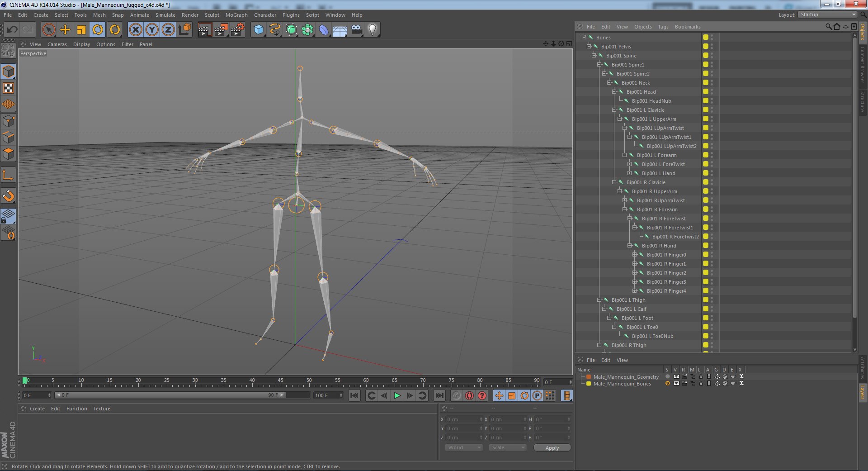Collapse the Bip001 Neck node
The width and height of the screenshot is (868, 471).
[609, 82]
